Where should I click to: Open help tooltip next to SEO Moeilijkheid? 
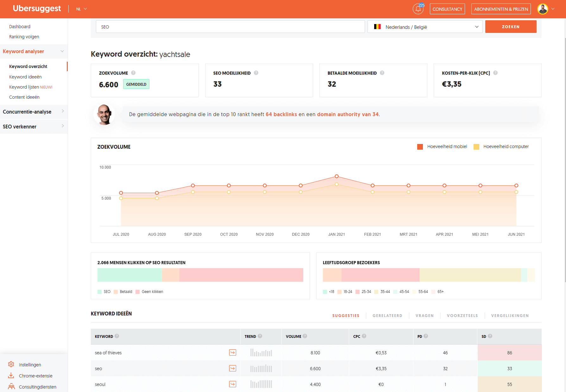256,73
